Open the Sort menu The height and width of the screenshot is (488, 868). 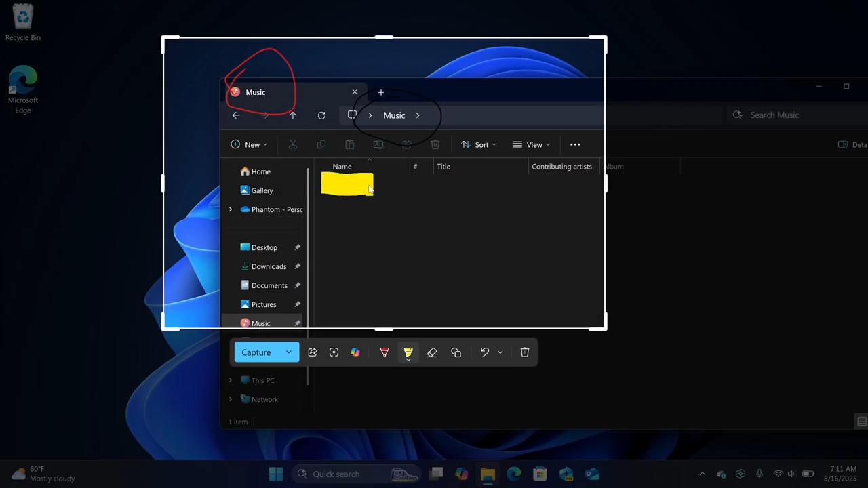479,144
